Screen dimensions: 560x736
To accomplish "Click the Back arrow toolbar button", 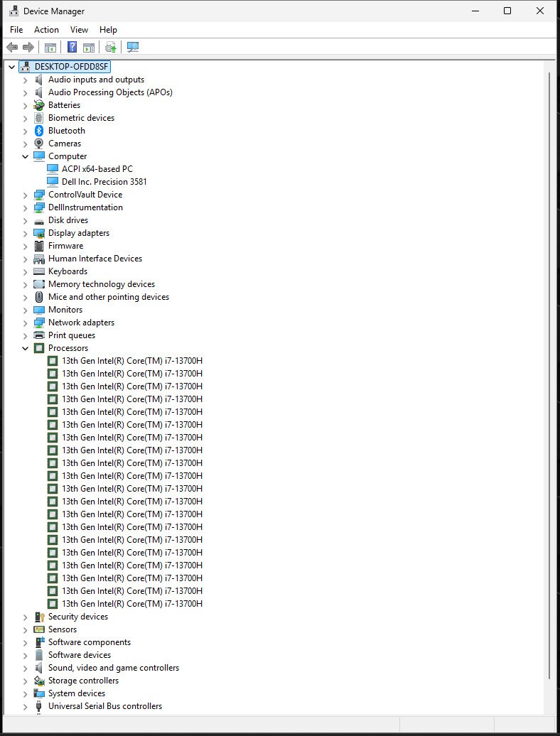I will point(12,47).
